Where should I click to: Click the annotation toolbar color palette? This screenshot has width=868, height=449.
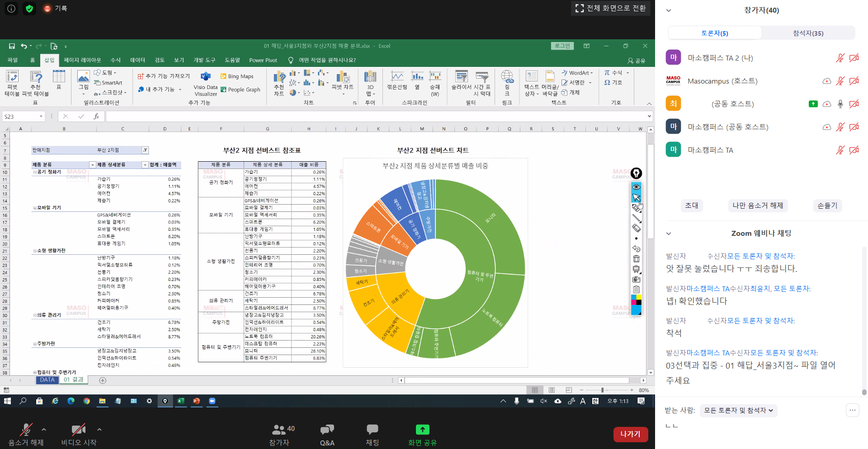tap(636, 305)
